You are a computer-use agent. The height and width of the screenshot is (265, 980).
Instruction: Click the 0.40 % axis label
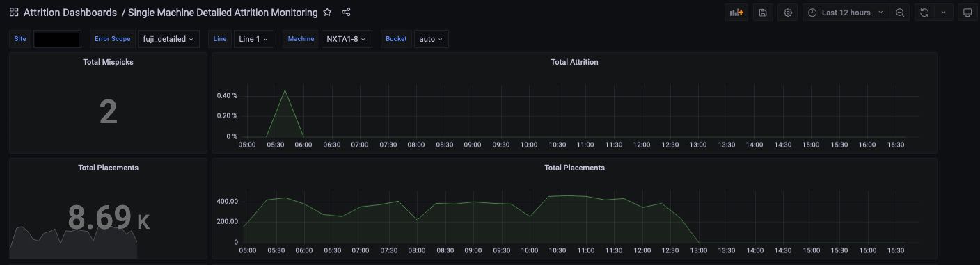tap(227, 95)
